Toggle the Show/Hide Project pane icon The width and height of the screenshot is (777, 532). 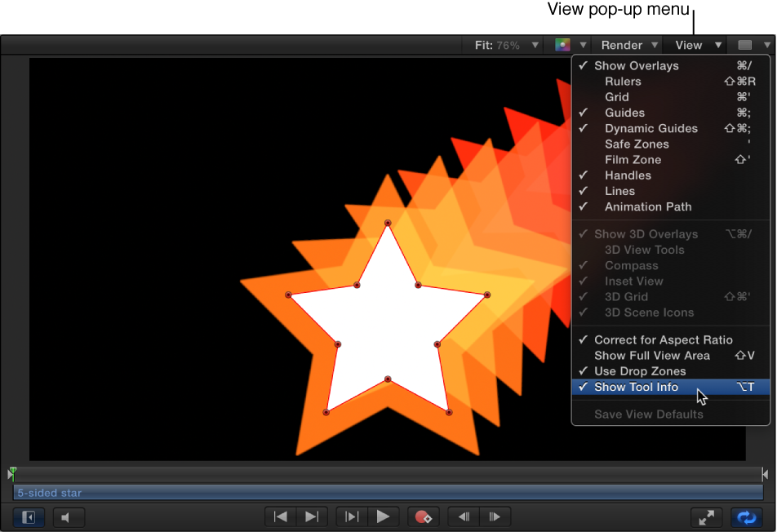coord(29,516)
